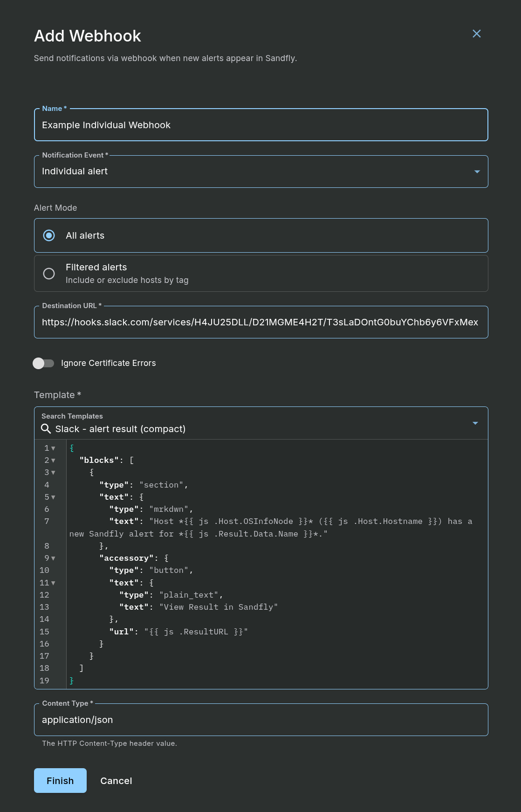Expand the Search Templates dropdown arrow

coord(475,423)
